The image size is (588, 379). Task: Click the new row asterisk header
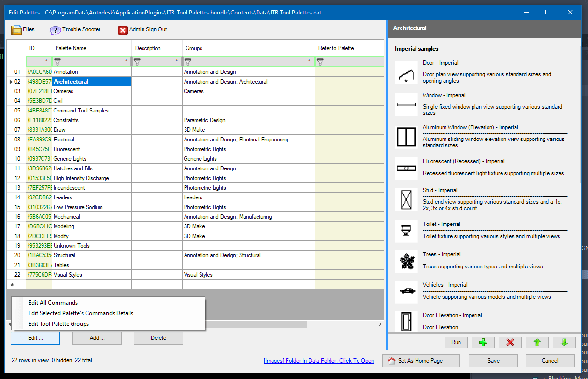(x=16, y=284)
